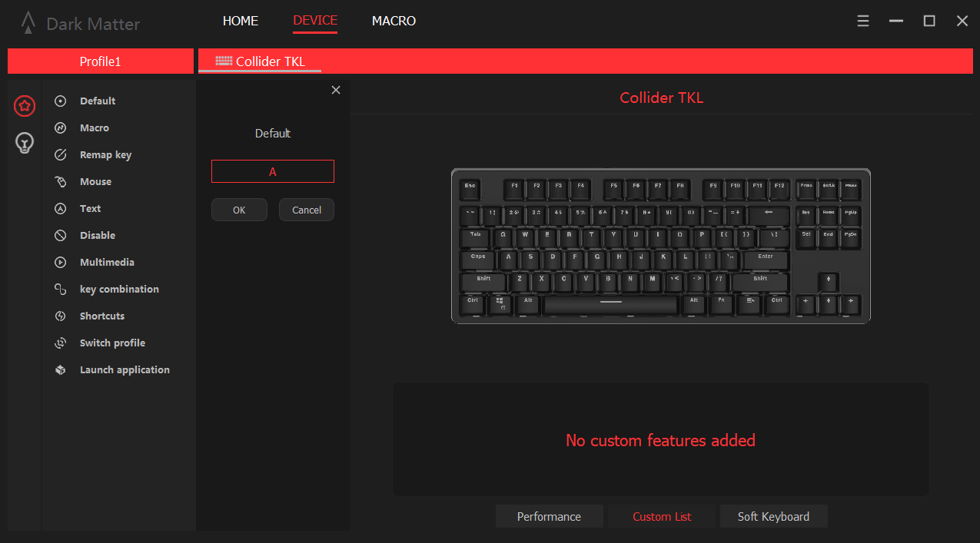Image resolution: width=980 pixels, height=543 pixels.
Task: Open the Soft Keyboard section
Action: (x=773, y=516)
